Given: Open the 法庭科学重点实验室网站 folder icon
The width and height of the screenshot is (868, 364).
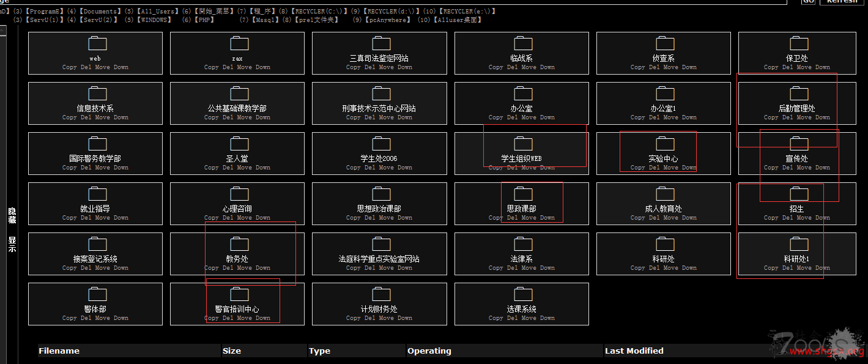Looking at the screenshot, I should click(x=381, y=244).
